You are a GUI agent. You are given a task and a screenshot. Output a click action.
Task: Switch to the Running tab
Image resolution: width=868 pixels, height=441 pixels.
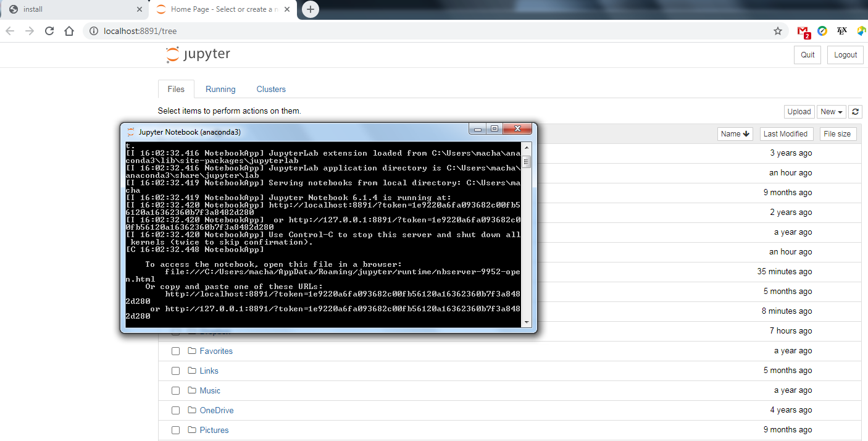tap(220, 89)
